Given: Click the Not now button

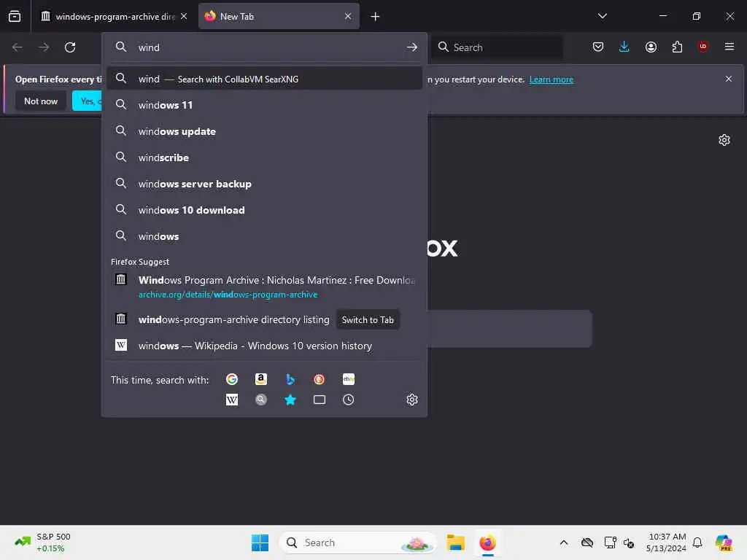Looking at the screenshot, I should (x=41, y=101).
